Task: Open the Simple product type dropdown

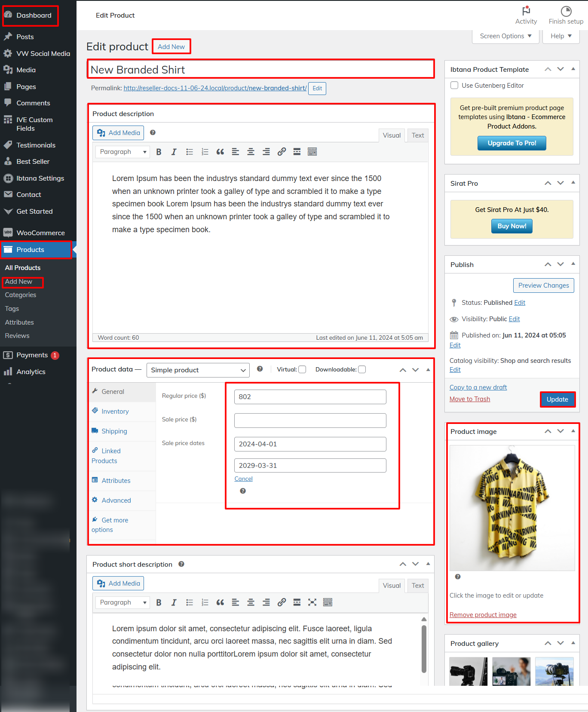Action: point(198,370)
